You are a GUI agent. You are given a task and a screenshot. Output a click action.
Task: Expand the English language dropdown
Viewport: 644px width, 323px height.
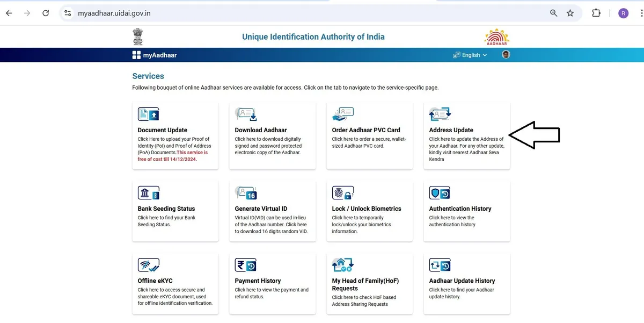point(471,55)
